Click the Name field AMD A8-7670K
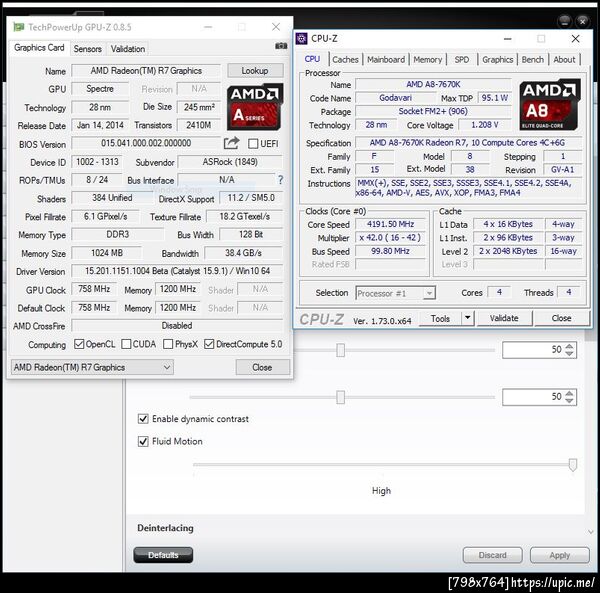Image resolution: width=600 pixels, height=593 pixels. tap(433, 84)
